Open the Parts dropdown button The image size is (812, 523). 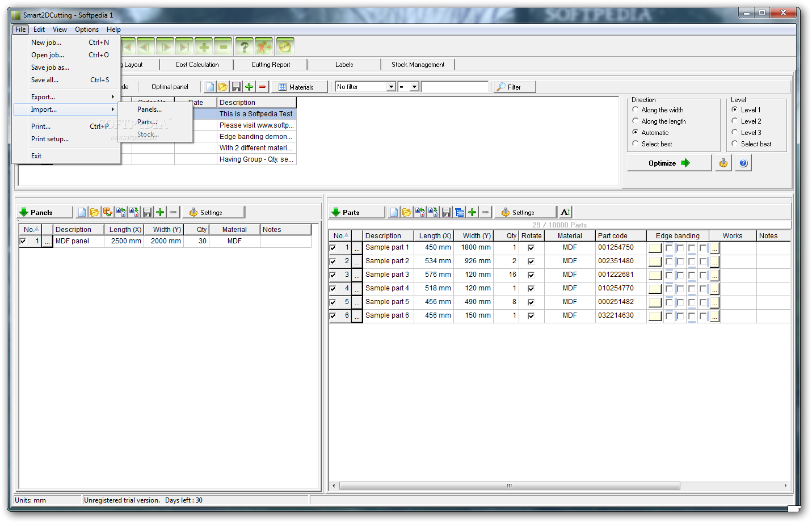[x=357, y=212]
